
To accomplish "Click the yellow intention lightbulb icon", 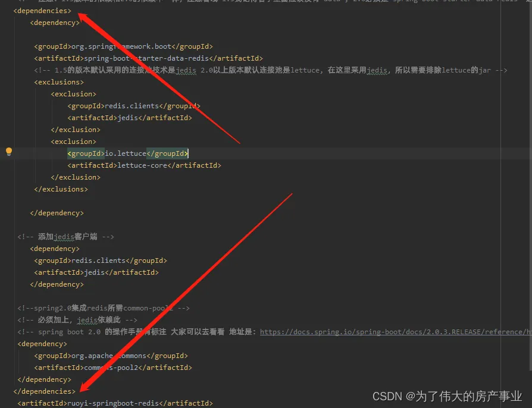I will click(x=9, y=152).
